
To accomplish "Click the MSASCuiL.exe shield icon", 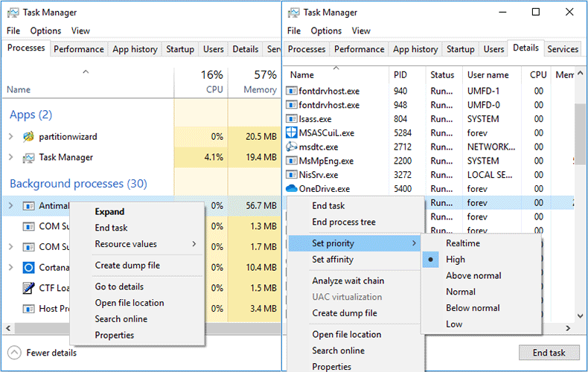I will [292, 132].
